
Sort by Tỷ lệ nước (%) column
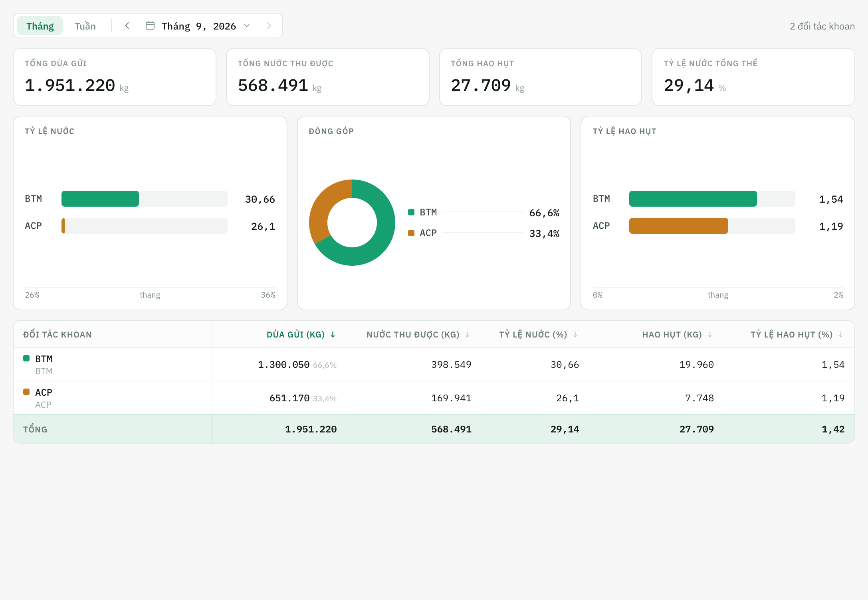click(x=538, y=335)
